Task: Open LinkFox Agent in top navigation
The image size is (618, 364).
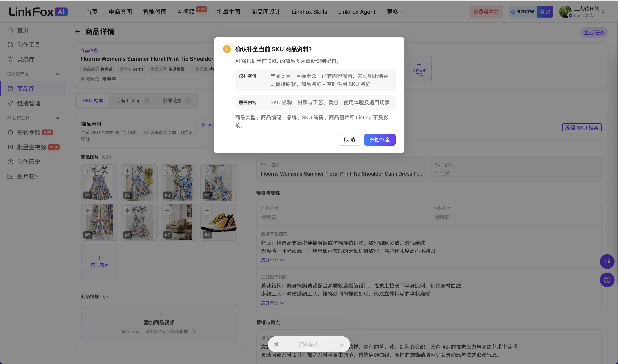Action: (x=357, y=12)
